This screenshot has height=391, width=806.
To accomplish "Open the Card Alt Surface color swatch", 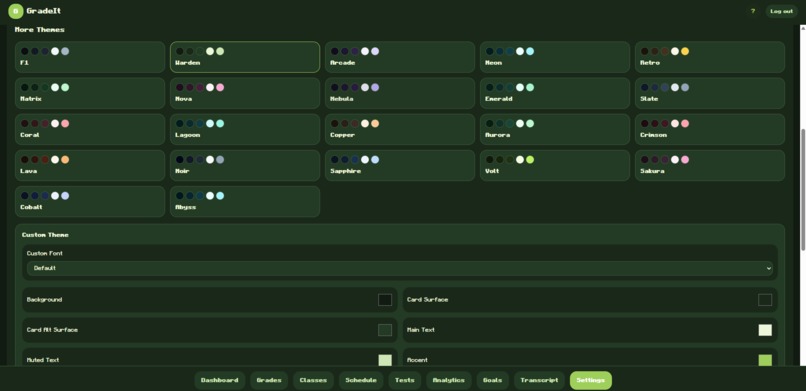I will (385, 330).
